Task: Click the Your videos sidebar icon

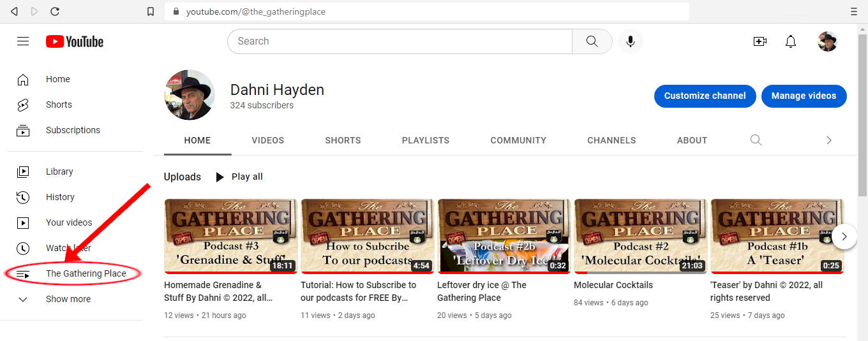Action: [23, 222]
